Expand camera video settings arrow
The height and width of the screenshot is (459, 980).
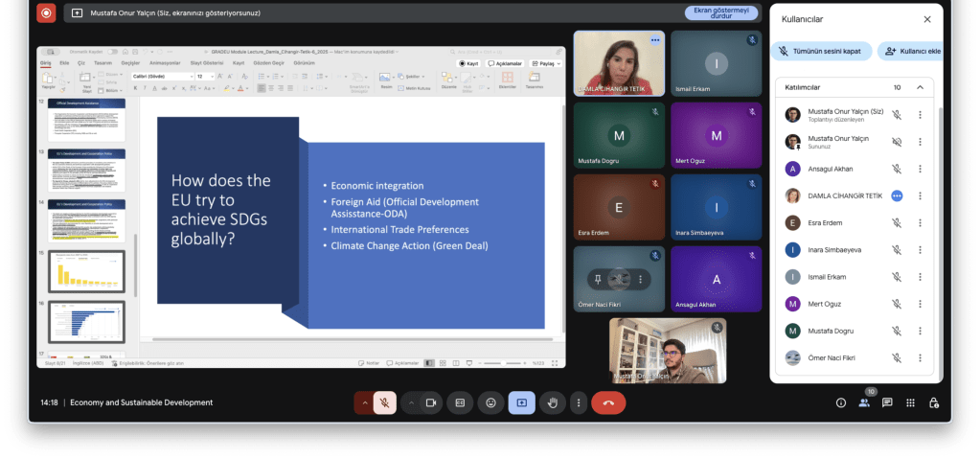tap(411, 402)
